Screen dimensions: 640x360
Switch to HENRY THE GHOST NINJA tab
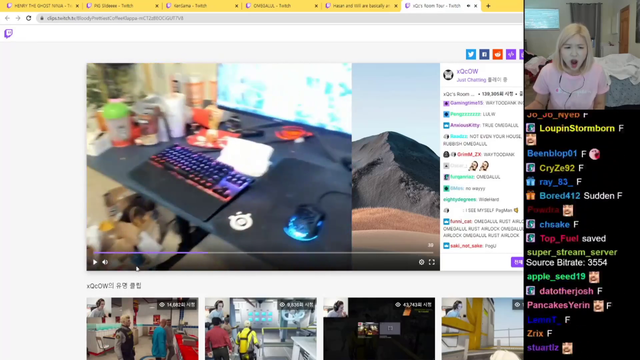43,6
